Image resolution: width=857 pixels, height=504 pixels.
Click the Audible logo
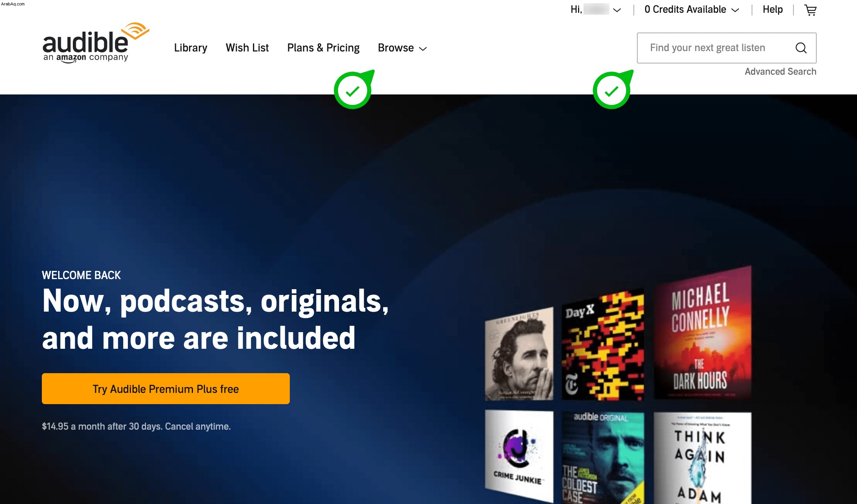pyautogui.click(x=96, y=43)
